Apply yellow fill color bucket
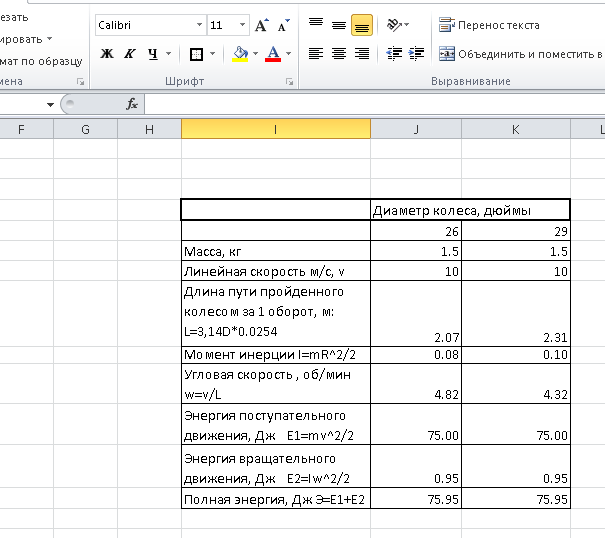The width and height of the screenshot is (605, 538). [x=240, y=54]
